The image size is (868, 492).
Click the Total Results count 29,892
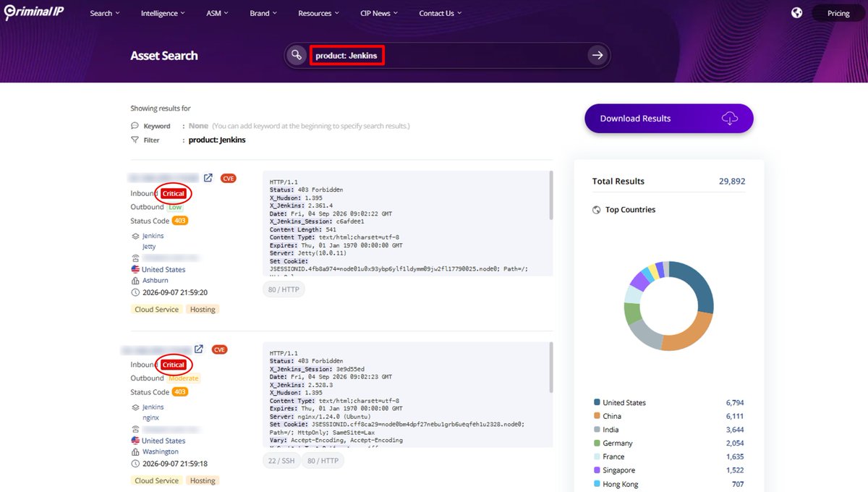tap(732, 182)
